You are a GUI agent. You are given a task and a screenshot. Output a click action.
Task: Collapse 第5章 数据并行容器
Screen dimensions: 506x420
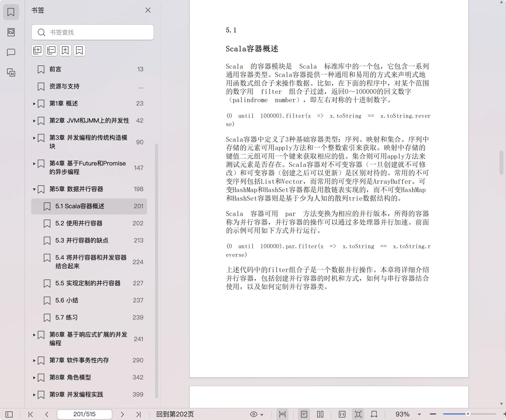(x=34, y=189)
